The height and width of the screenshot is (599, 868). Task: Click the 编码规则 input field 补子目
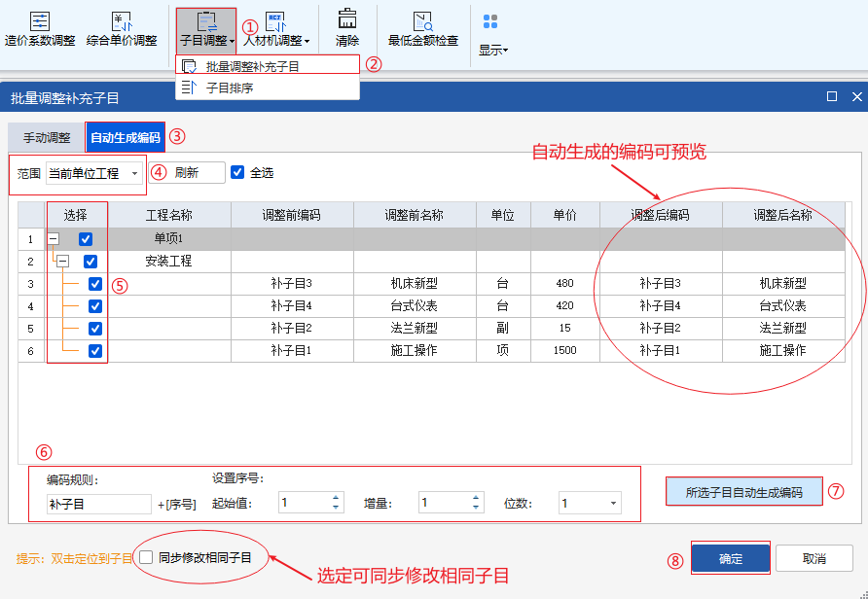tap(98, 504)
